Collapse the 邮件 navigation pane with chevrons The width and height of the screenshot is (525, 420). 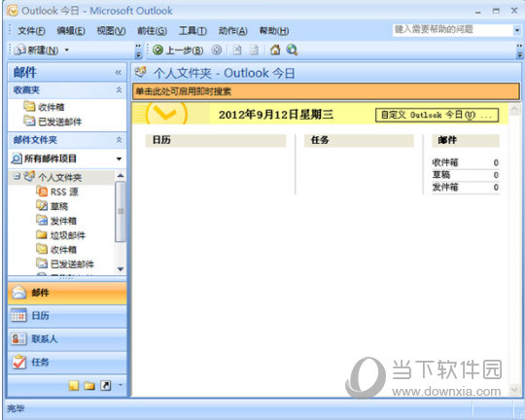(x=119, y=72)
